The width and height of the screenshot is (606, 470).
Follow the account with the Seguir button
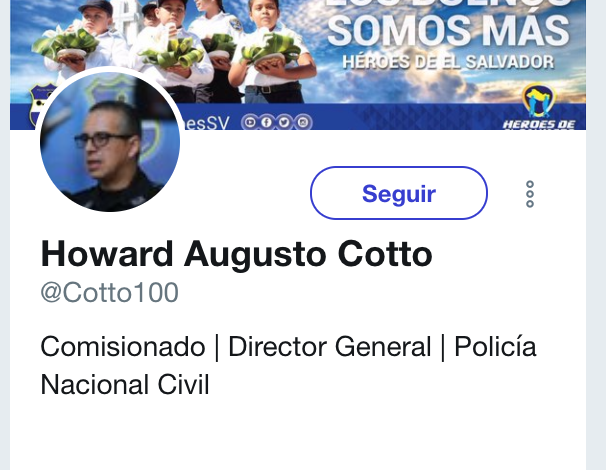coord(398,193)
